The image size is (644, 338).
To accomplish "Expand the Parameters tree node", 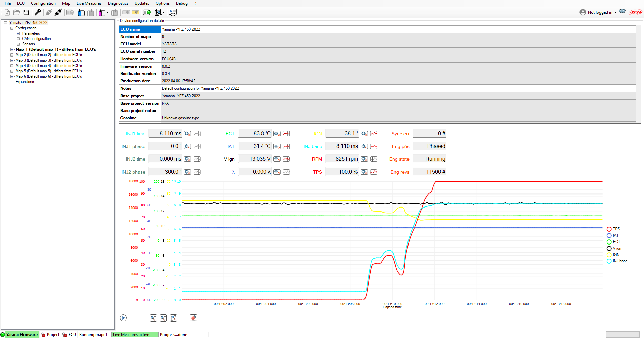I will point(18,33).
